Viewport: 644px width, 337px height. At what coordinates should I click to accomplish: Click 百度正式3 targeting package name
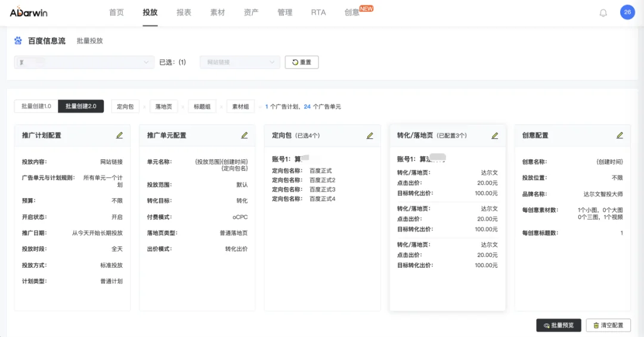[x=323, y=190]
